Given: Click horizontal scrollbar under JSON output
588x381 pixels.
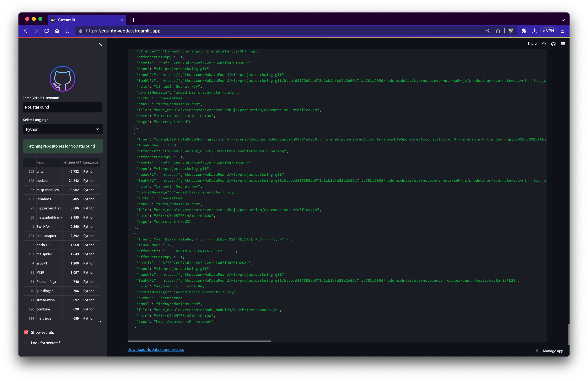Looking at the screenshot, I should click(199, 341).
